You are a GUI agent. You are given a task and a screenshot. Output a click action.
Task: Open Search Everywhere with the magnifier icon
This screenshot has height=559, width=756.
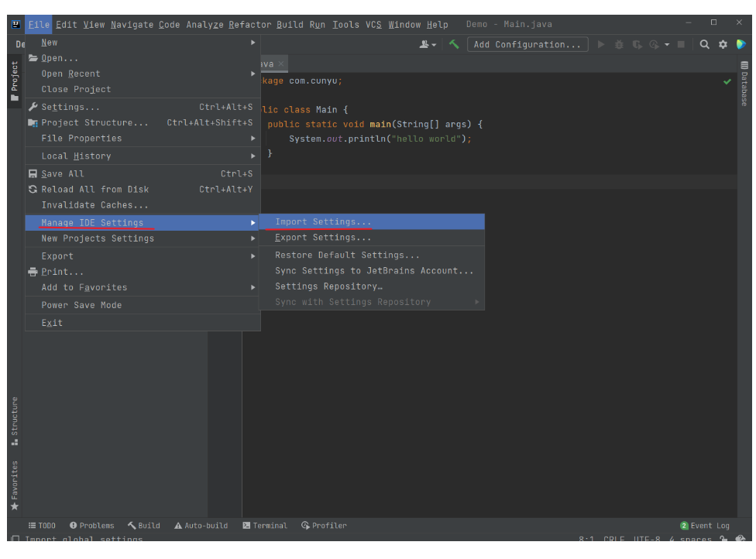[703, 44]
